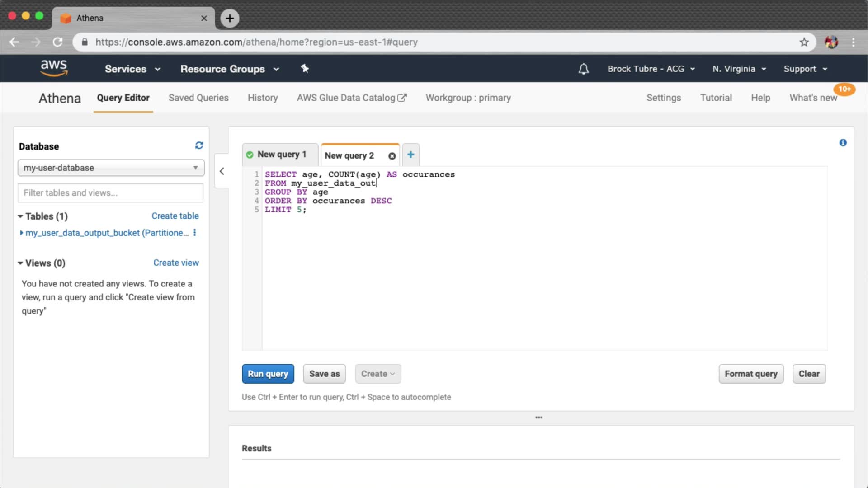Open the AWS notifications bell
868x488 pixels.
point(584,69)
